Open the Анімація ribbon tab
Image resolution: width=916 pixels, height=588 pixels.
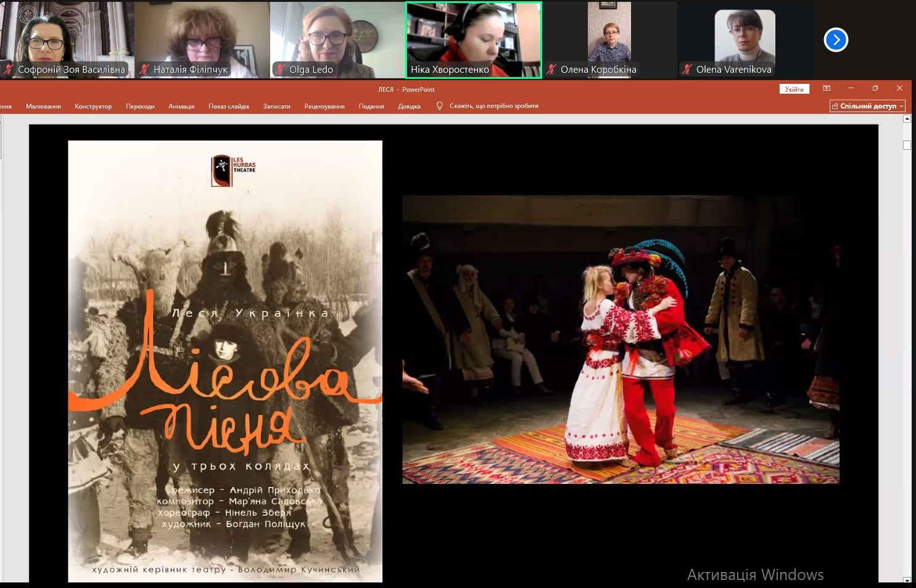coord(181,106)
